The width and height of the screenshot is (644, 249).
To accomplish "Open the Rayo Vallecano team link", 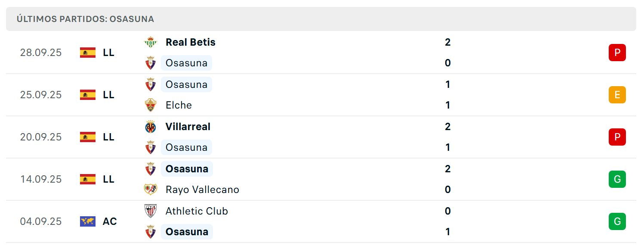I will point(202,190).
